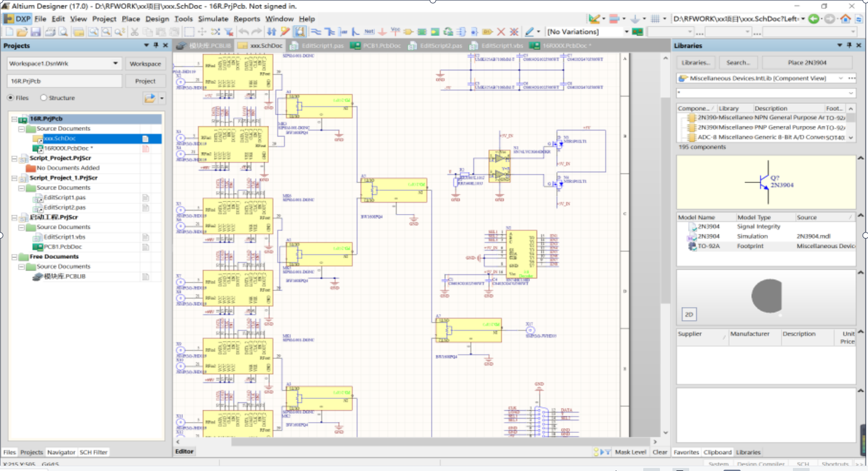Switch to the Clipboard panel tab
This screenshot has width=868, height=471.
click(717, 453)
